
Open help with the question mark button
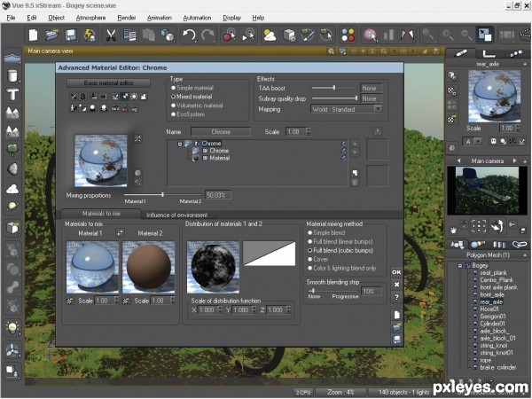coord(396,297)
